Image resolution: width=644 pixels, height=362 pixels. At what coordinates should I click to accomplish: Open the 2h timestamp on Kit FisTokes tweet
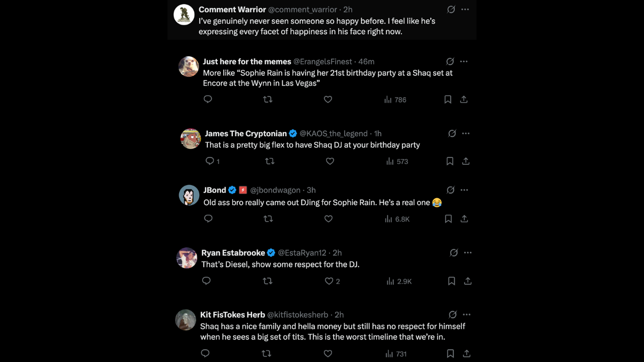point(339,315)
